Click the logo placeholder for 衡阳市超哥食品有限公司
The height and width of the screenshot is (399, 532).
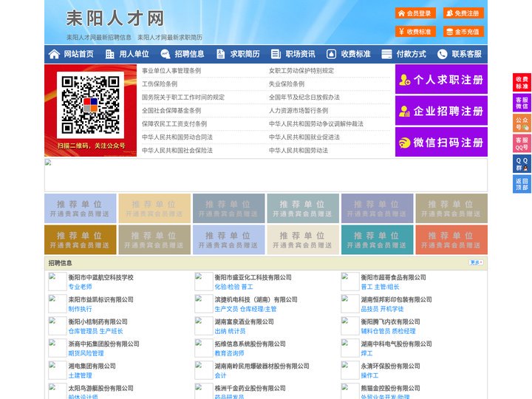[x=349, y=282]
